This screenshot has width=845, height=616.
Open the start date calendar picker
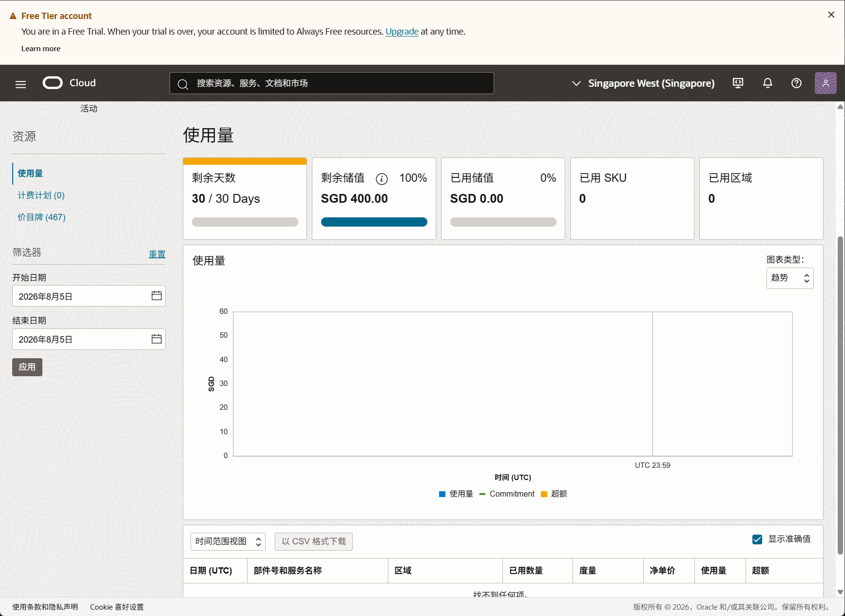tap(156, 296)
